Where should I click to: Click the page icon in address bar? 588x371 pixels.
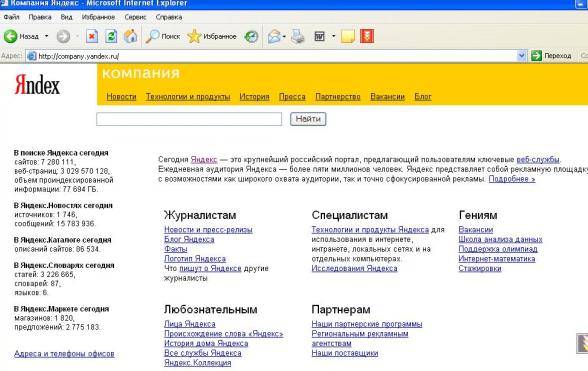click(x=32, y=56)
